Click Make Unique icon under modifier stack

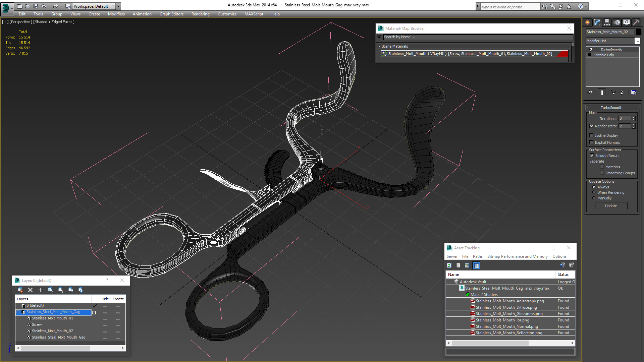click(x=613, y=93)
